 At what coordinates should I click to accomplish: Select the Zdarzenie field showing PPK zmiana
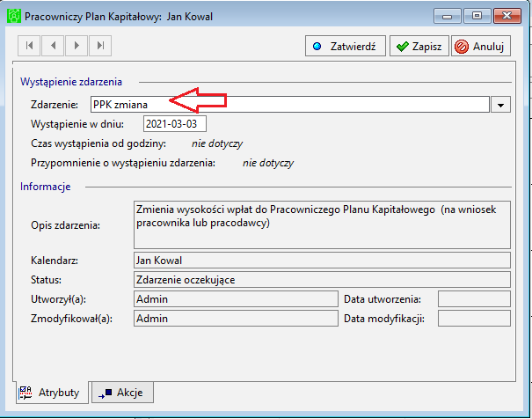[x=290, y=105]
